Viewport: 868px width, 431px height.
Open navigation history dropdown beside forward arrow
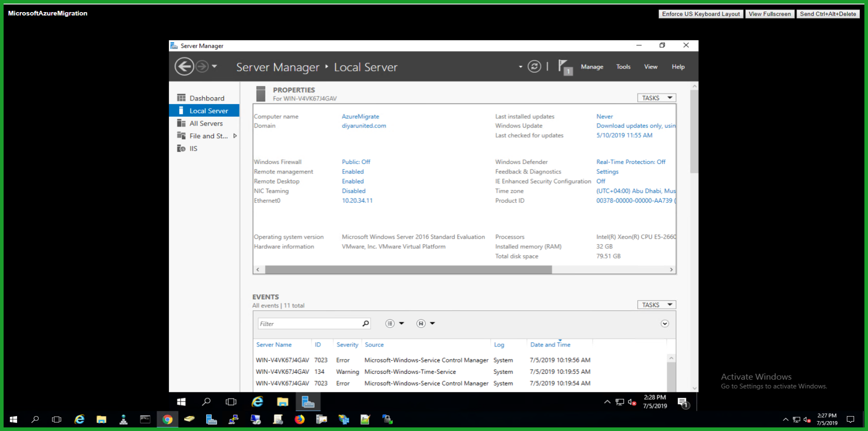coord(215,67)
